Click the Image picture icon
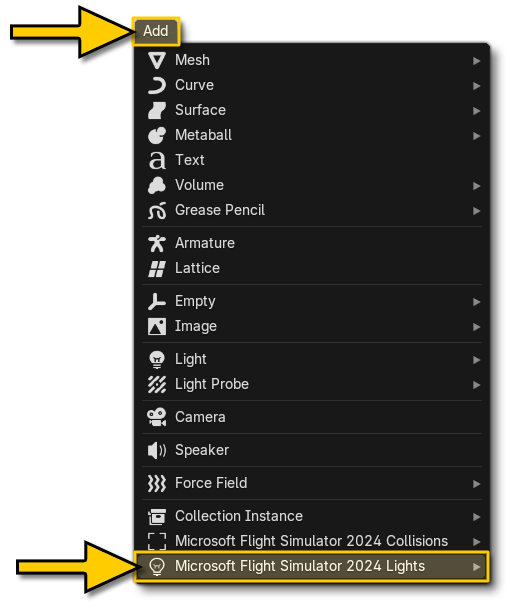This screenshot has height=609, width=516. click(x=157, y=326)
